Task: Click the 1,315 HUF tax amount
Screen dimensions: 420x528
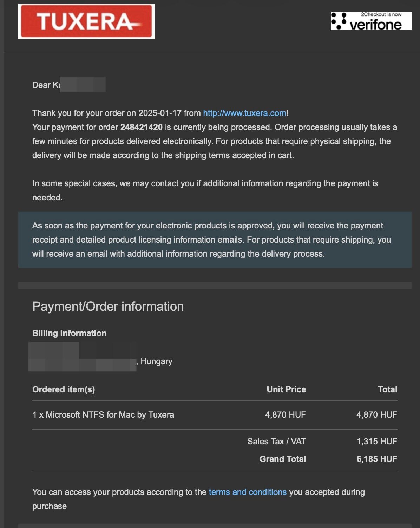Action: coord(377,442)
